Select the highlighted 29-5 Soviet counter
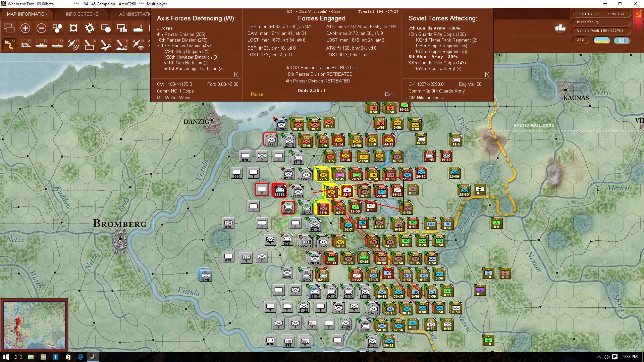 point(323,174)
